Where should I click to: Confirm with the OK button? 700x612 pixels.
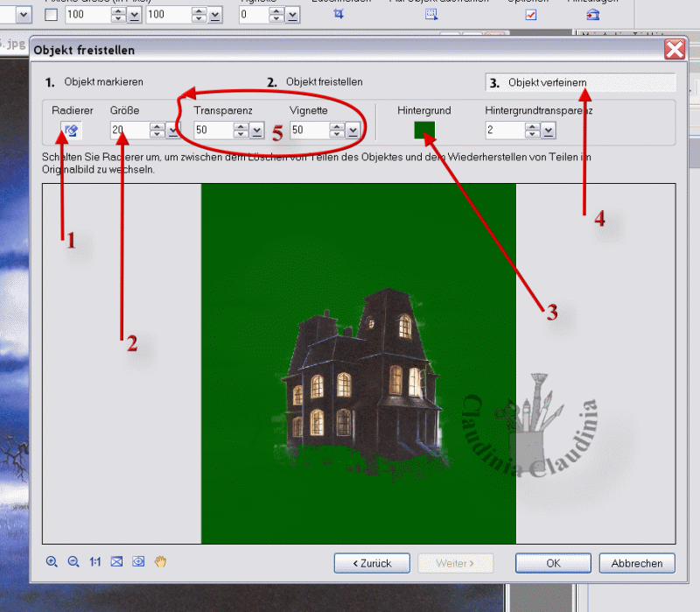553,563
